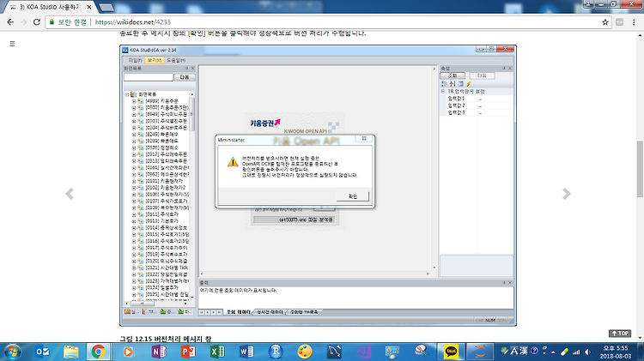Click the search field in 화면목록 panel
Image resolution: width=644 pixels, height=361 pixels.
149,77
